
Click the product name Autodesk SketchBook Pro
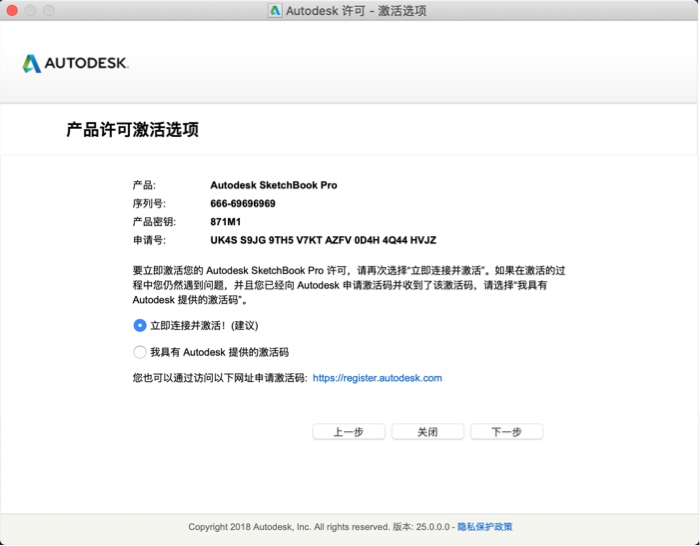(273, 186)
